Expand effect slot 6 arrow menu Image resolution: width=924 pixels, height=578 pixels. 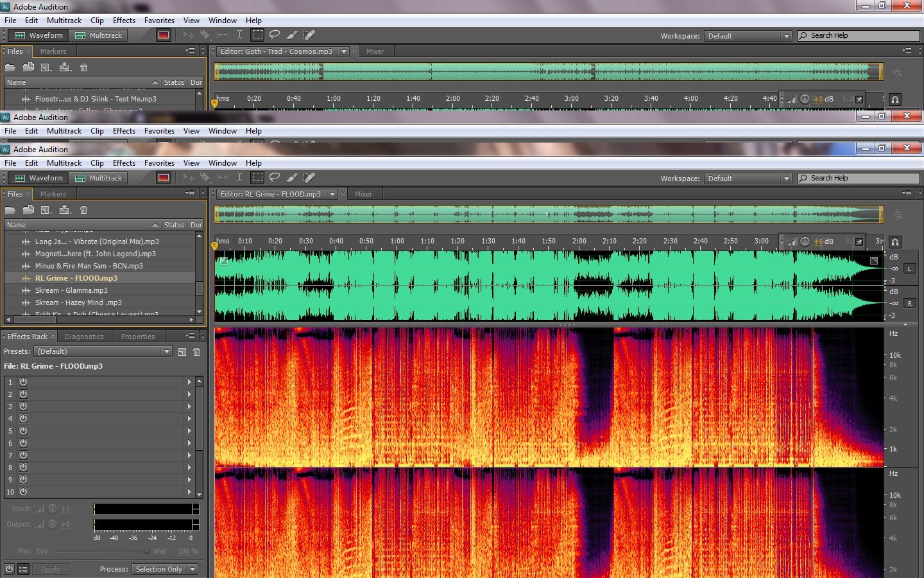tap(189, 443)
